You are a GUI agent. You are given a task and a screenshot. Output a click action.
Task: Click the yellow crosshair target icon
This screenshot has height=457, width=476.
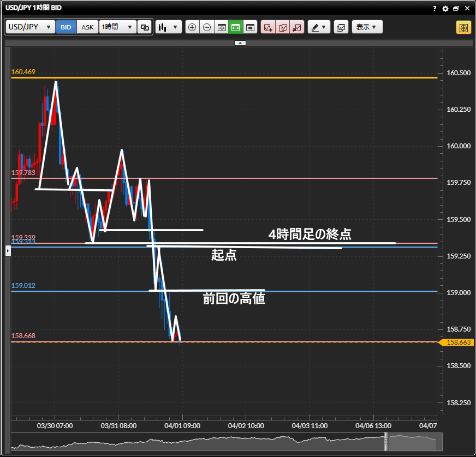pos(463,27)
